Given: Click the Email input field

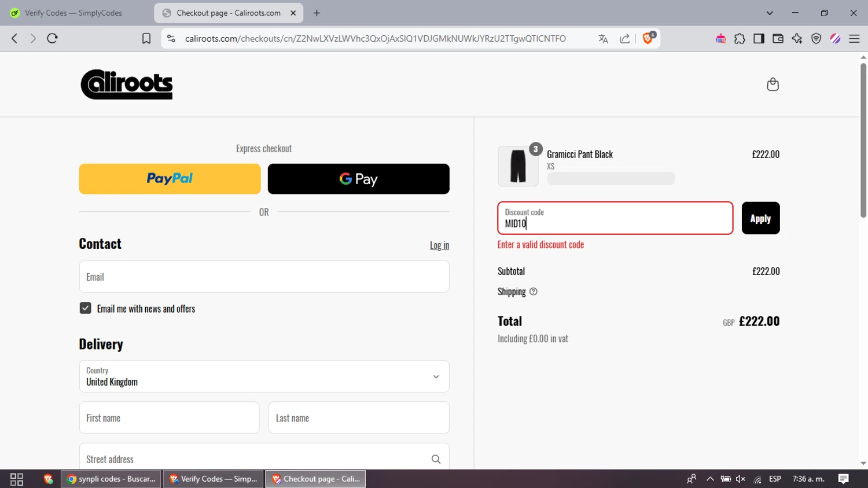Looking at the screenshot, I should click(264, 277).
